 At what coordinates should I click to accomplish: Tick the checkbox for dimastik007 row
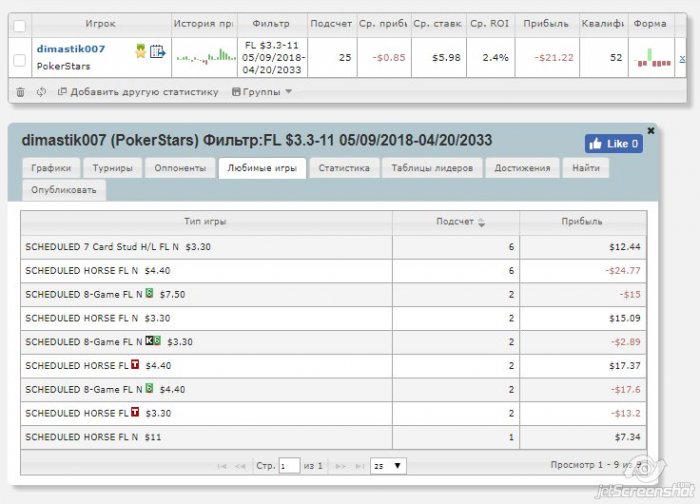click(x=20, y=60)
